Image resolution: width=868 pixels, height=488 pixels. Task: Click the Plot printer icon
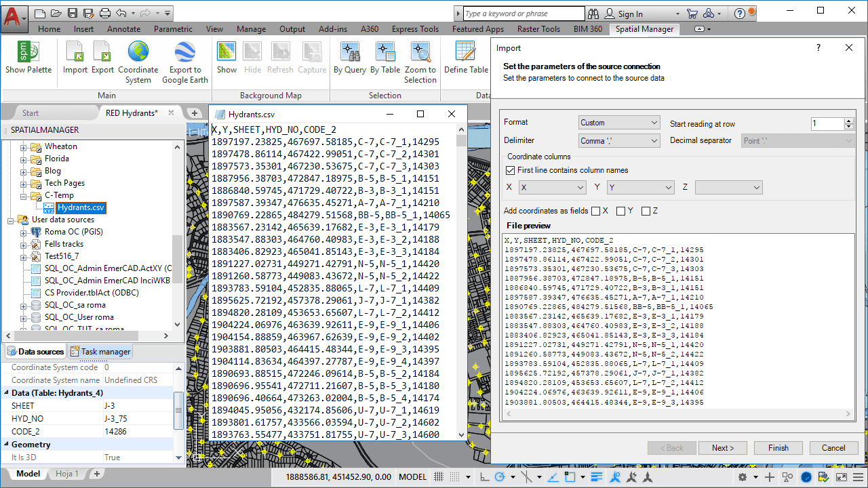pyautogui.click(x=104, y=13)
